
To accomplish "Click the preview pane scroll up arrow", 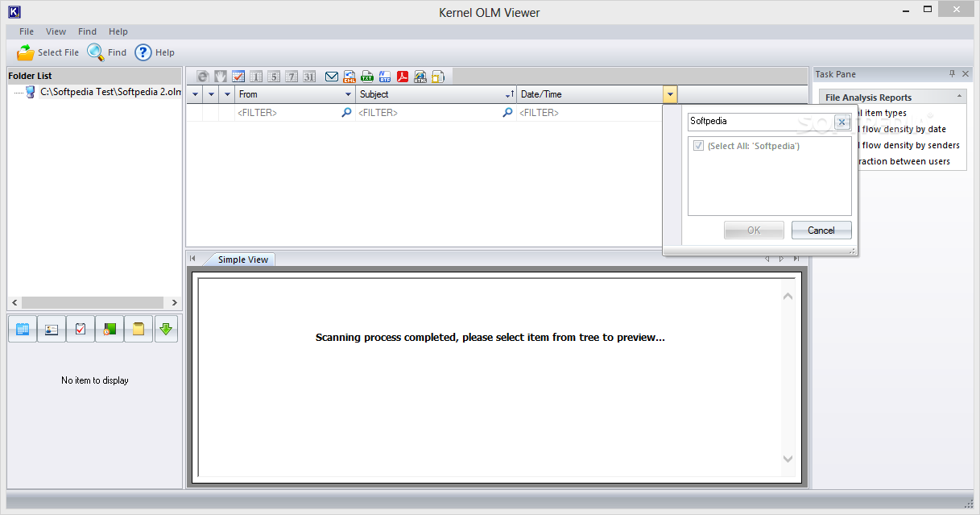I will pos(788,297).
